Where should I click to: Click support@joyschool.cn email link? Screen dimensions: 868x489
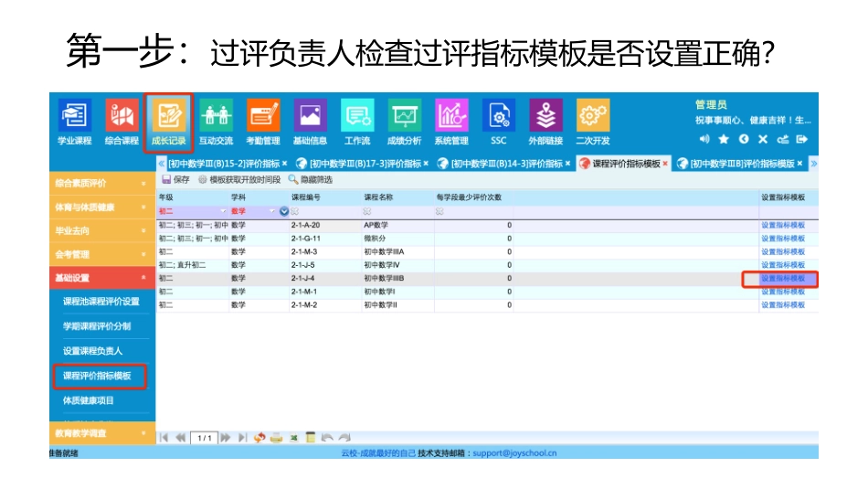click(514, 453)
